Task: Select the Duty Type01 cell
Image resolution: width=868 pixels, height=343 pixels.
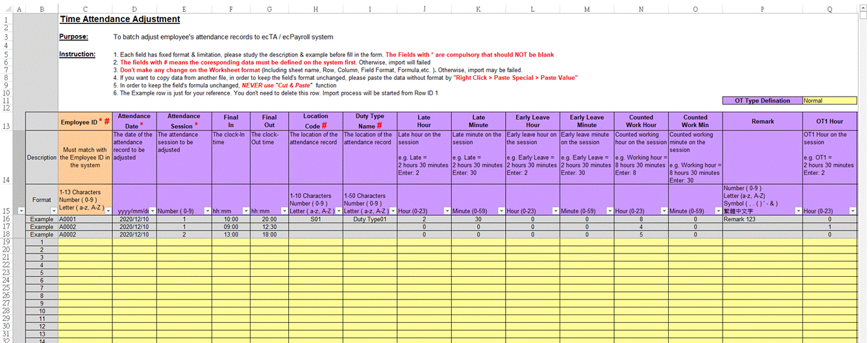Action: (x=369, y=220)
